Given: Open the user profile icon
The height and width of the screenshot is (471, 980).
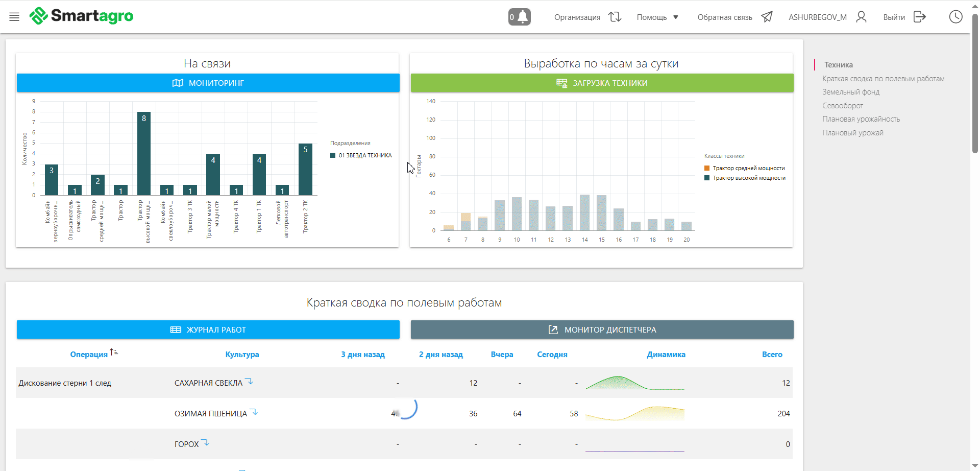Looking at the screenshot, I should point(862,17).
